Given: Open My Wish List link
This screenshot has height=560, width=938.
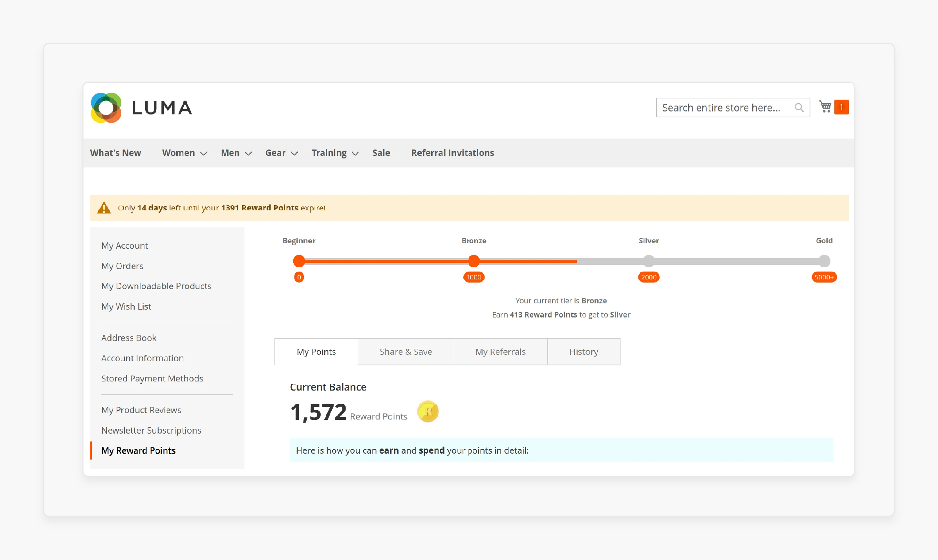Looking at the screenshot, I should click(126, 306).
